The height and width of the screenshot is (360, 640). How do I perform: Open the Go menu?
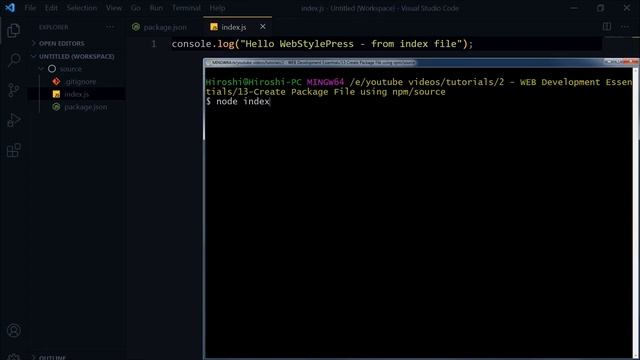tap(136, 8)
